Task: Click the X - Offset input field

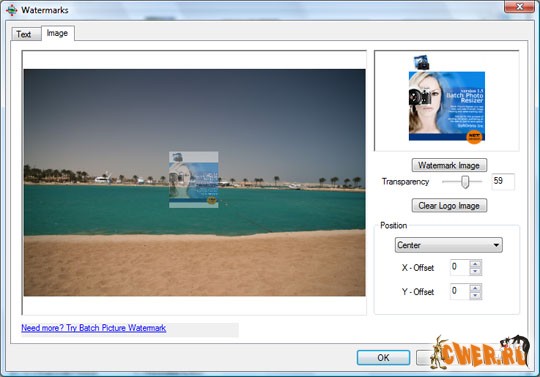Action: (460, 268)
